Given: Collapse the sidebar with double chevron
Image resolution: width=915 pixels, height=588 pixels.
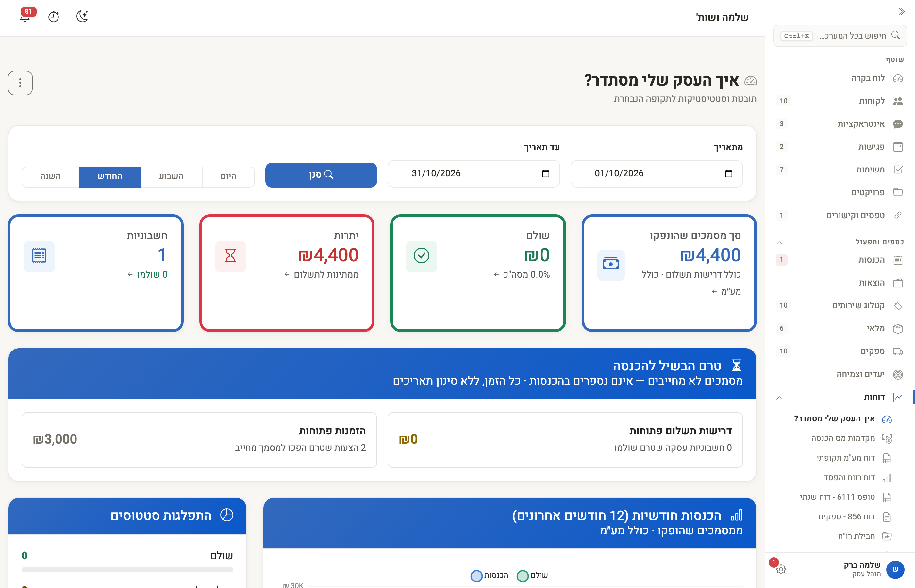Looking at the screenshot, I should [901, 11].
